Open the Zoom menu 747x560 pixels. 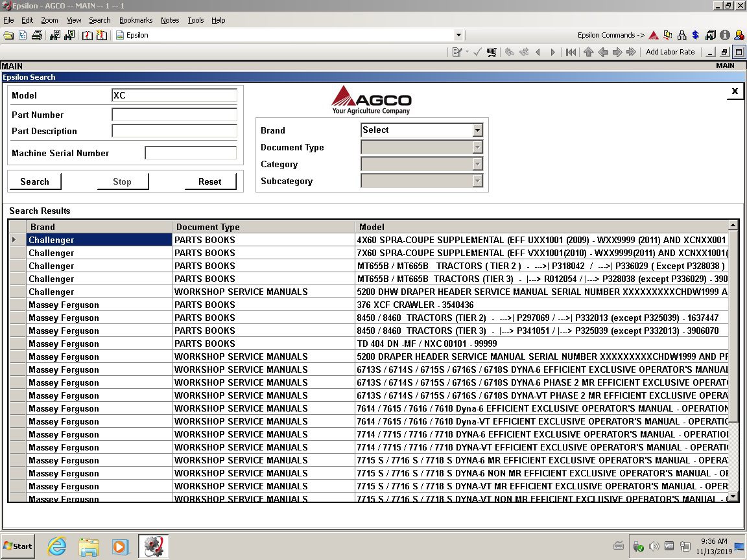click(x=49, y=20)
